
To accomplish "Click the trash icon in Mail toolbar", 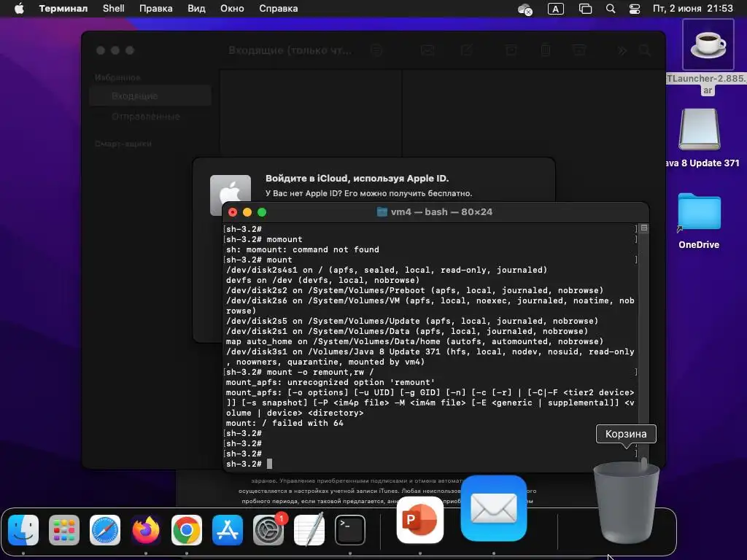I will point(546,50).
